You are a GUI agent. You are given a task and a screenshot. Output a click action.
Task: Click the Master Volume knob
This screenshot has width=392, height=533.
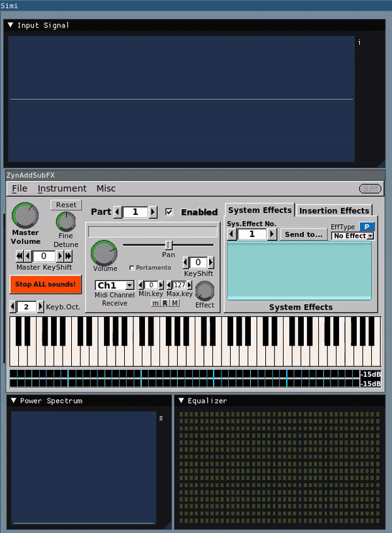click(25, 215)
